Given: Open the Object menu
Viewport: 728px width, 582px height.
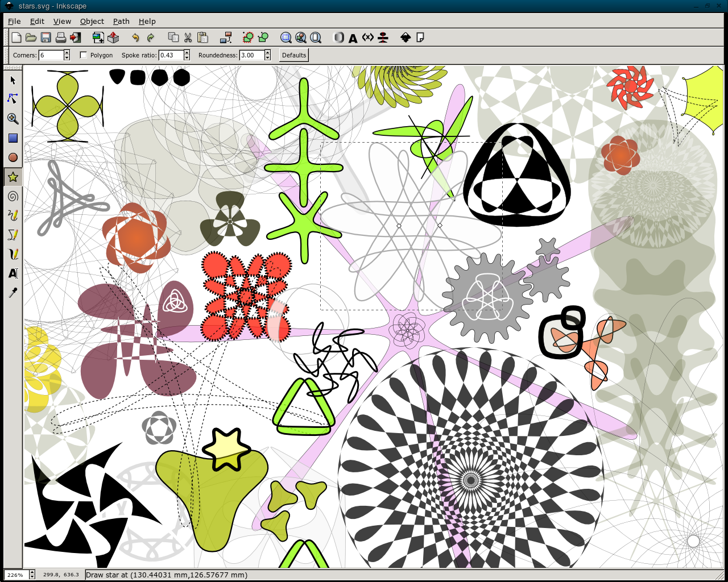Looking at the screenshot, I should 92,21.
